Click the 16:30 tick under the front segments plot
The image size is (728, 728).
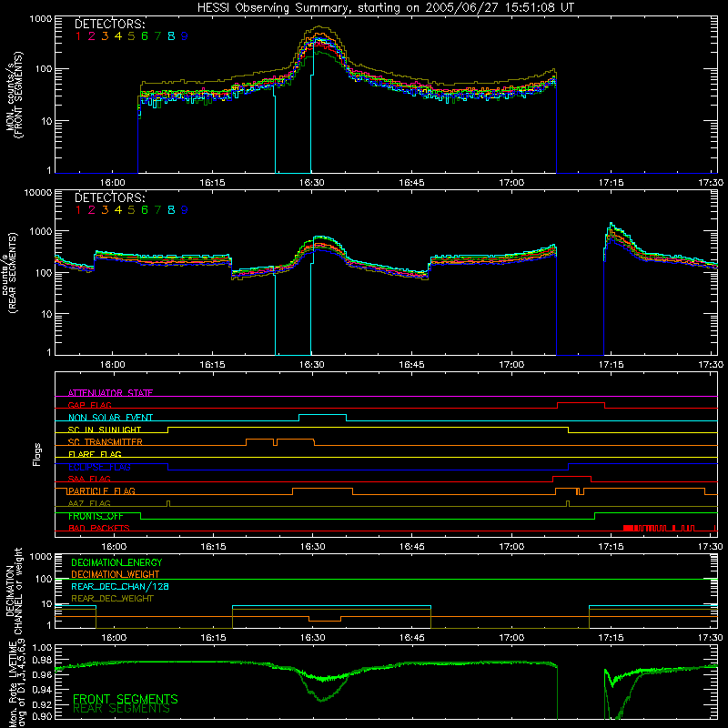[311, 183]
